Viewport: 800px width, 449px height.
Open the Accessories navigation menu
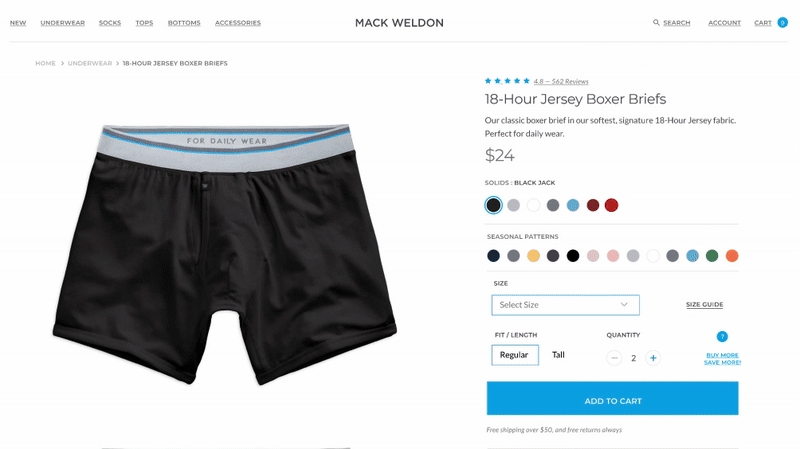238,22
